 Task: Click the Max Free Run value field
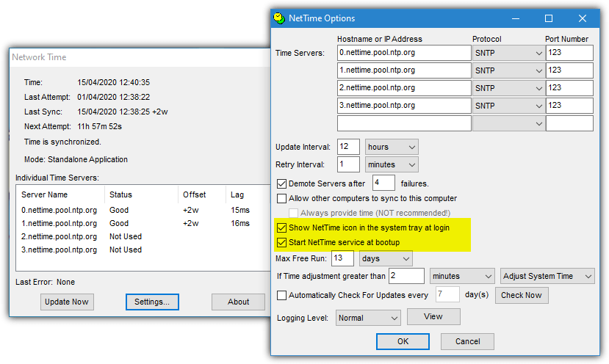(342, 258)
